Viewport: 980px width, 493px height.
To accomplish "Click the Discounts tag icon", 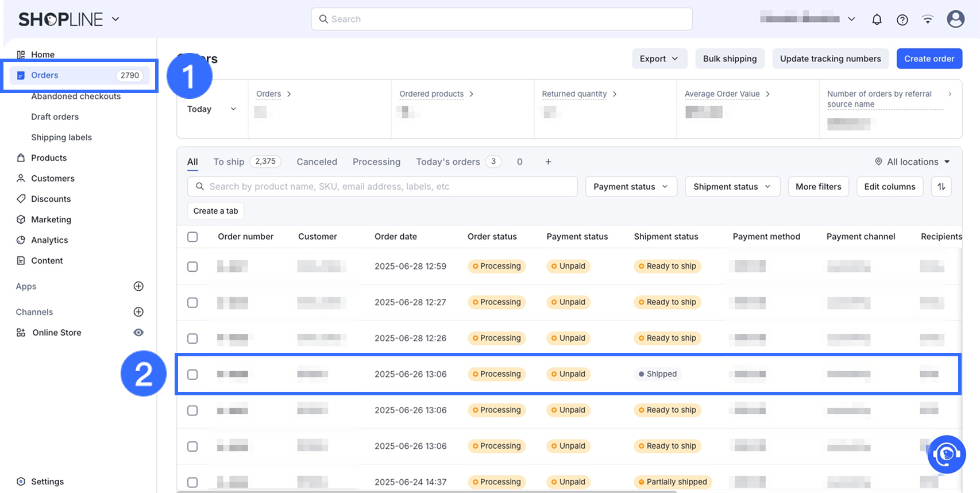I will [21, 199].
